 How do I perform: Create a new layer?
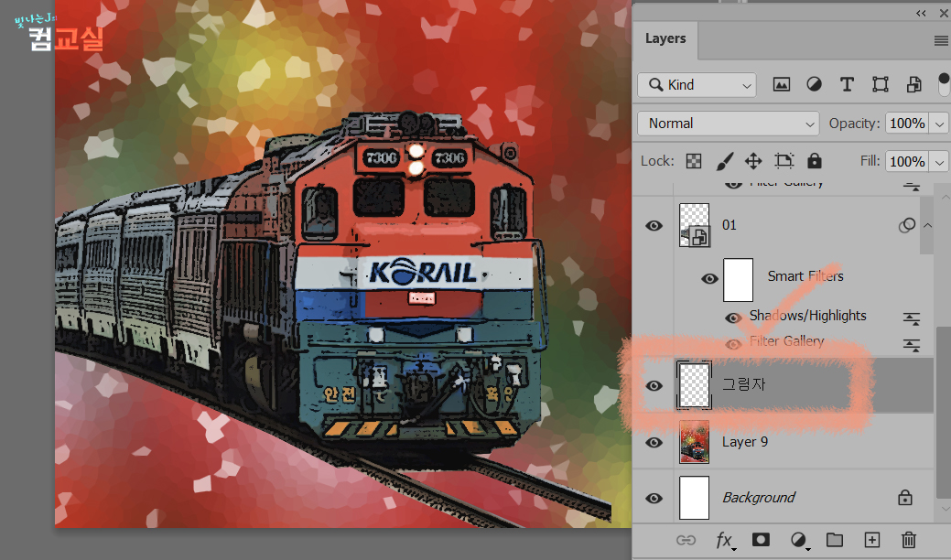pyautogui.click(x=871, y=539)
